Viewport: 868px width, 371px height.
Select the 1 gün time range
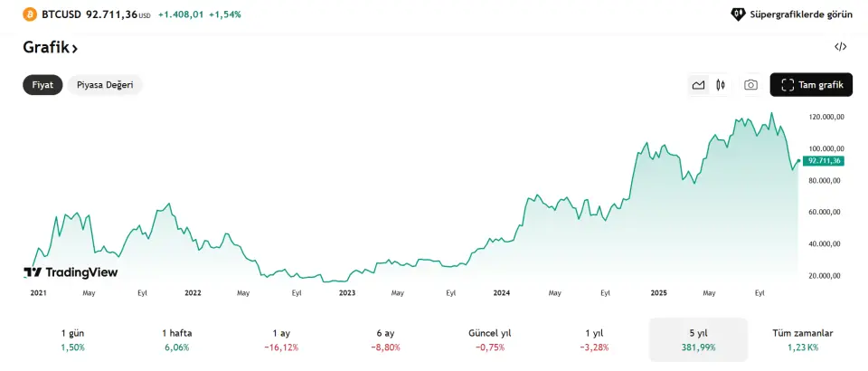pyautogui.click(x=72, y=339)
